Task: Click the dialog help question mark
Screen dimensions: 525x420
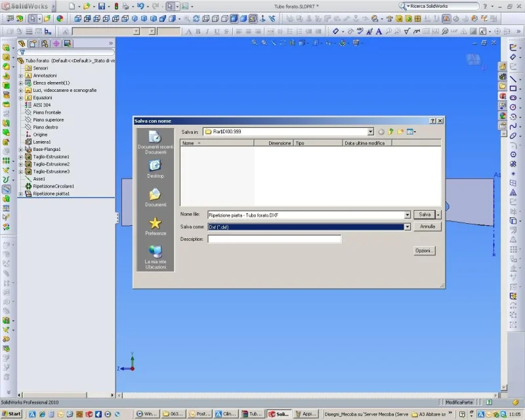Action: tap(432, 121)
